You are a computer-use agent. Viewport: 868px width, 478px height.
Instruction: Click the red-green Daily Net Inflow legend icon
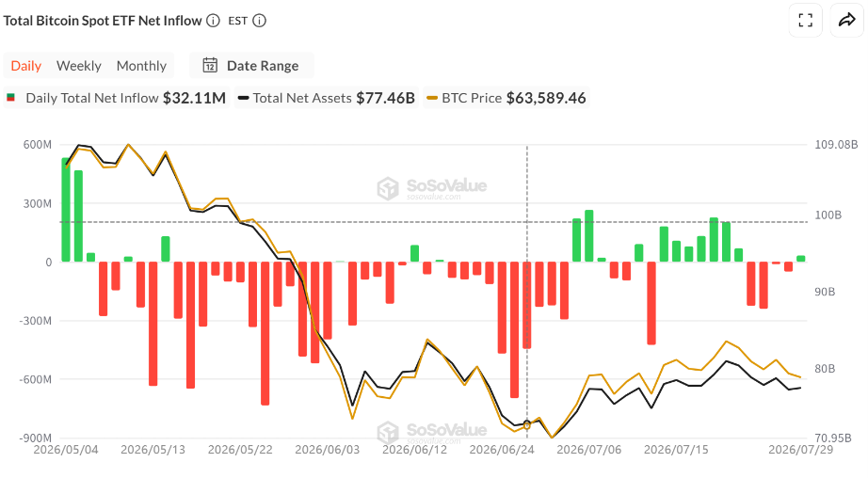(x=10, y=98)
